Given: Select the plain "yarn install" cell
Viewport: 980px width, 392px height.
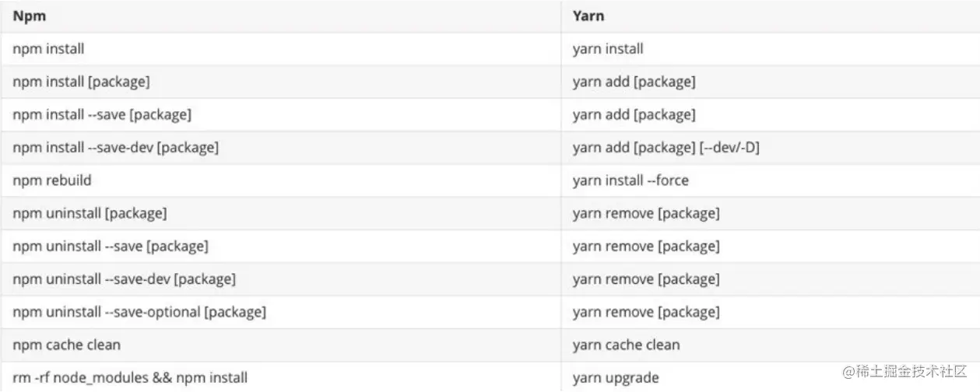Looking at the screenshot, I should click(608, 49).
